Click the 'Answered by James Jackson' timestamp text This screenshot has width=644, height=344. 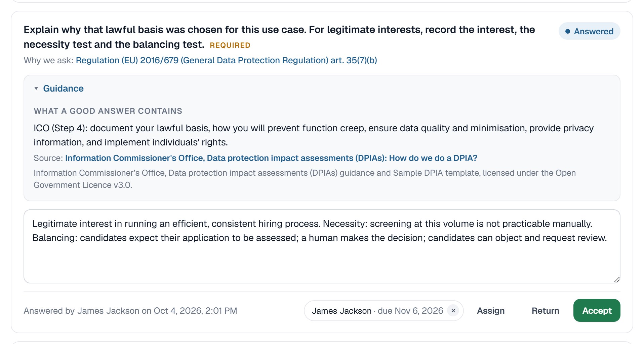130,311
